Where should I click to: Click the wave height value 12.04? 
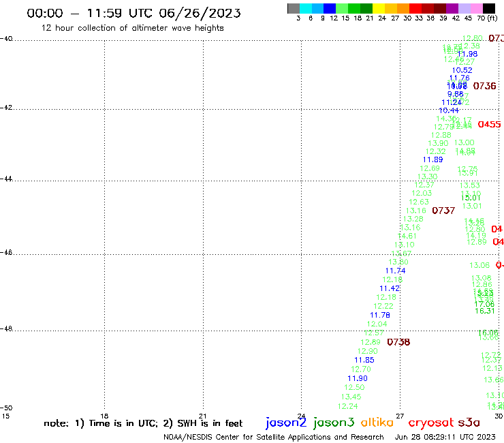377,324
